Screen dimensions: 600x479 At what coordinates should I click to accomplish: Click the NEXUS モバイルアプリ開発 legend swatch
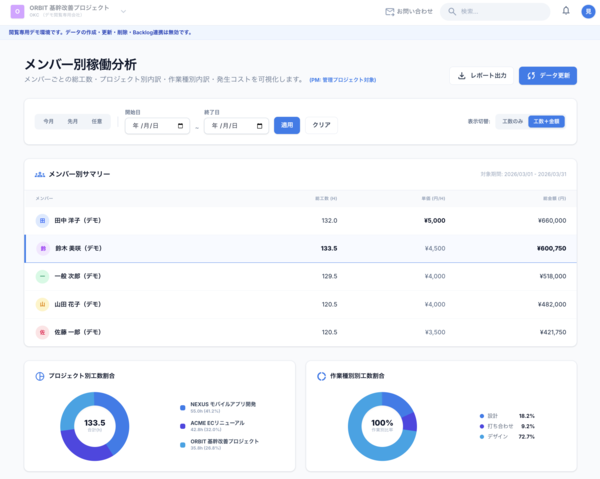pos(182,407)
